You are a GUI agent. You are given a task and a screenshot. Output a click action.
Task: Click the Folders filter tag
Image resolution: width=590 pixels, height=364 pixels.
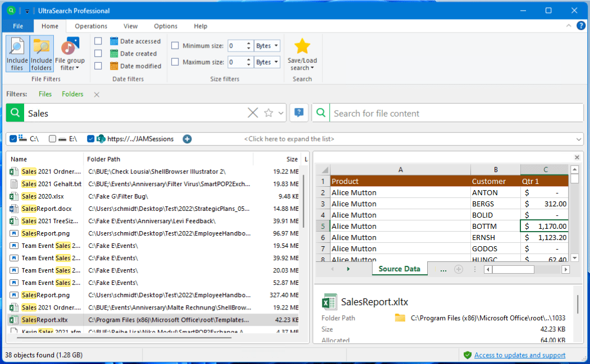[72, 94]
